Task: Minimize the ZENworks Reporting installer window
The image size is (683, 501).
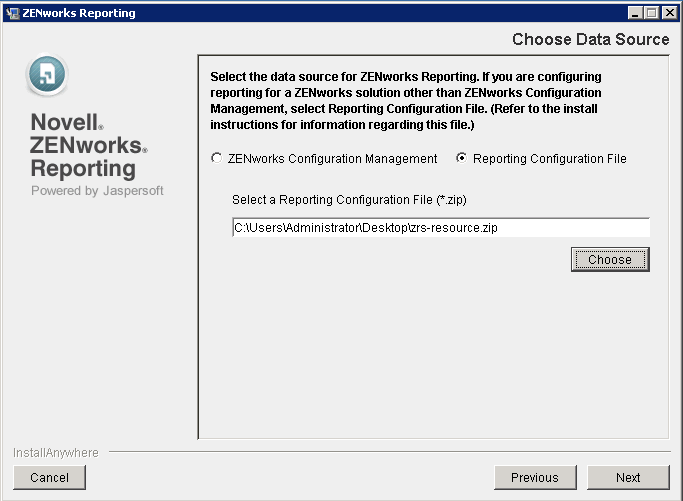Action: pyautogui.click(x=636, y=13)
